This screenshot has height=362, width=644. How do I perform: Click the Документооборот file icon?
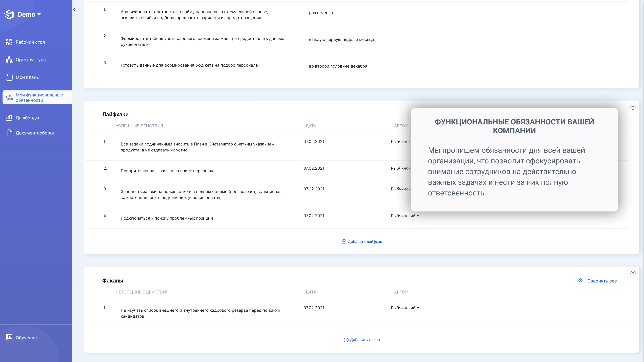point(9,133)
